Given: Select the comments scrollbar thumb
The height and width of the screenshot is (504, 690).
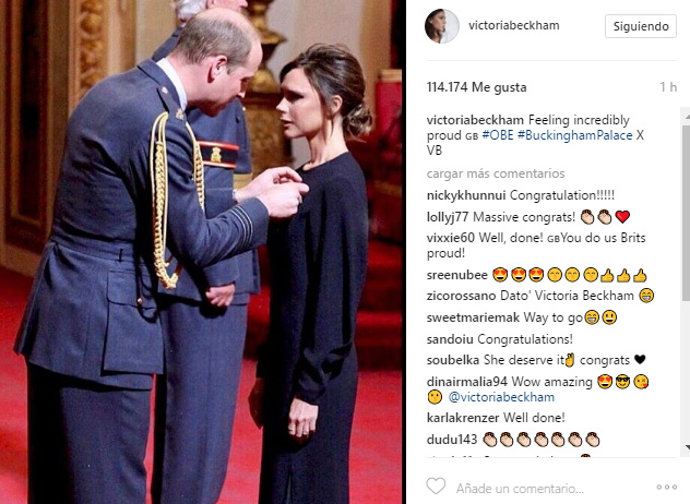Looking at the screenshot, I should [686, 212].
